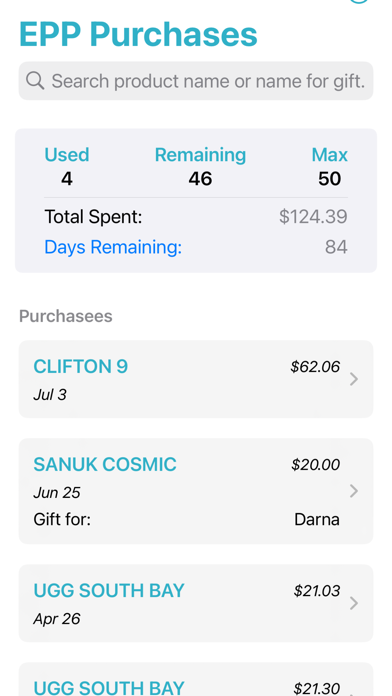Tap the Max purchases label
Screen dimensions: 392x696
click(x=329, y=155)
